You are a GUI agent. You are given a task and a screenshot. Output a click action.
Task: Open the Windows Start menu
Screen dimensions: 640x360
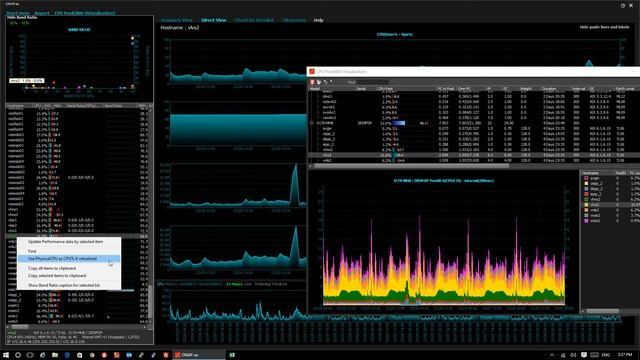pos(6,355)
